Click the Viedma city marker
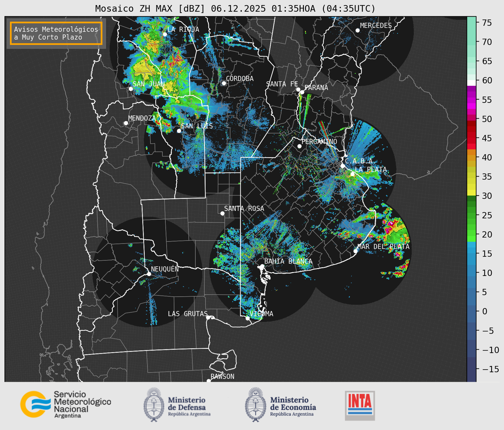504x430 pixels. [x=248, y=318]
